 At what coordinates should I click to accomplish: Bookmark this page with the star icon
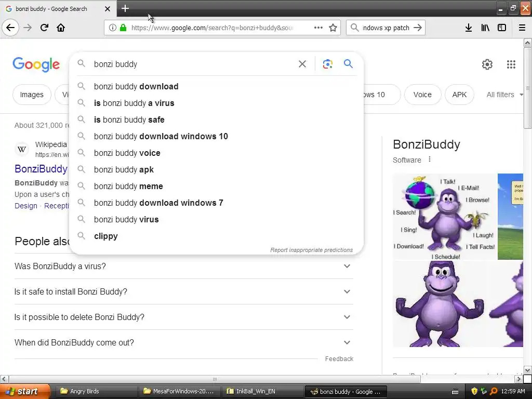click(x=333, y=28)
